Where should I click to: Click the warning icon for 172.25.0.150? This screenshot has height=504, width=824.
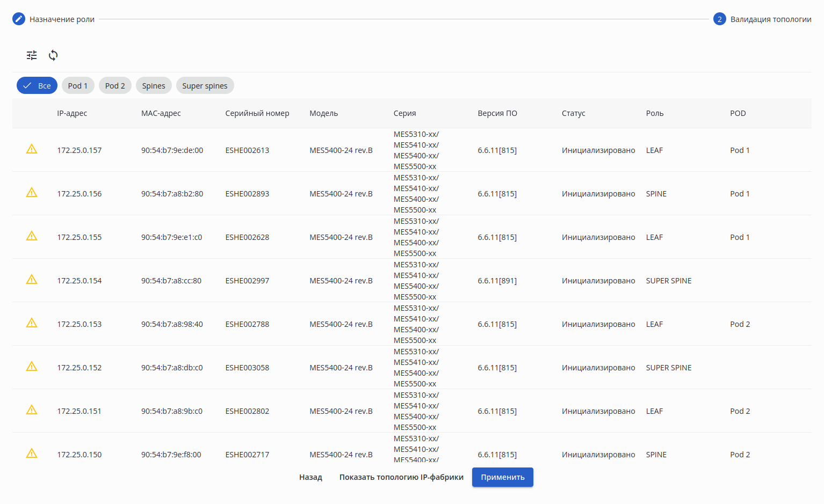[x=32, y=454]
